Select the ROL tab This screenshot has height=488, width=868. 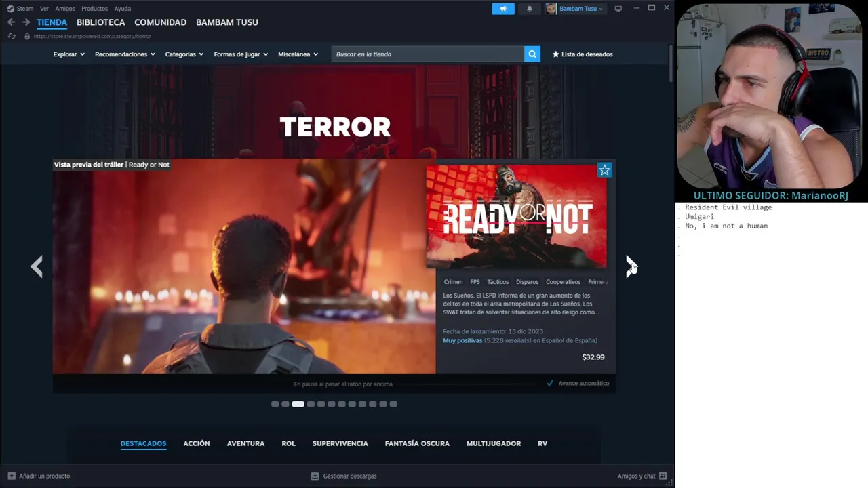coord(289,443)
